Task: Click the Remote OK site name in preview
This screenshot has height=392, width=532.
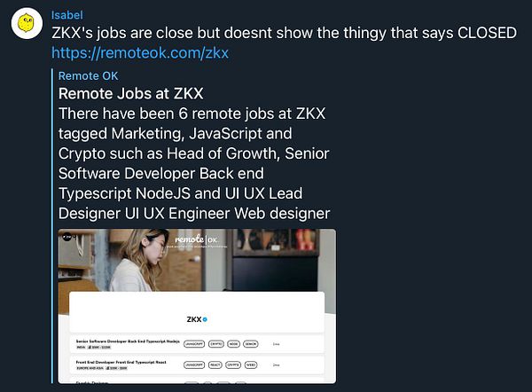Action: point(88,75)
